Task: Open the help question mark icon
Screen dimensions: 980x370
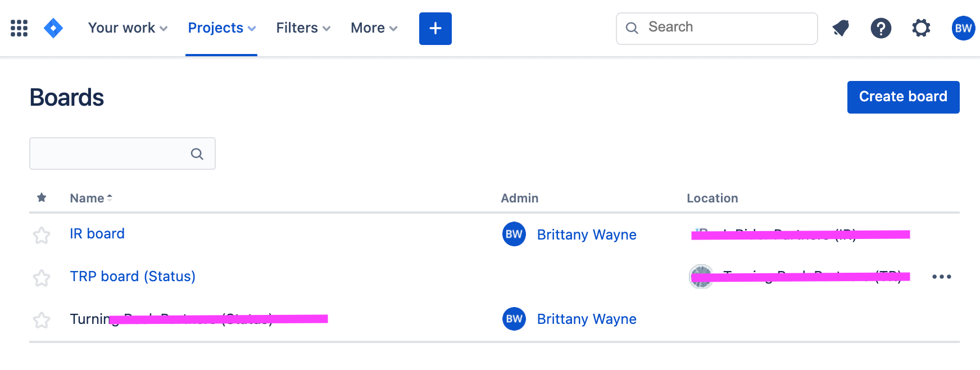Action: 881,28
